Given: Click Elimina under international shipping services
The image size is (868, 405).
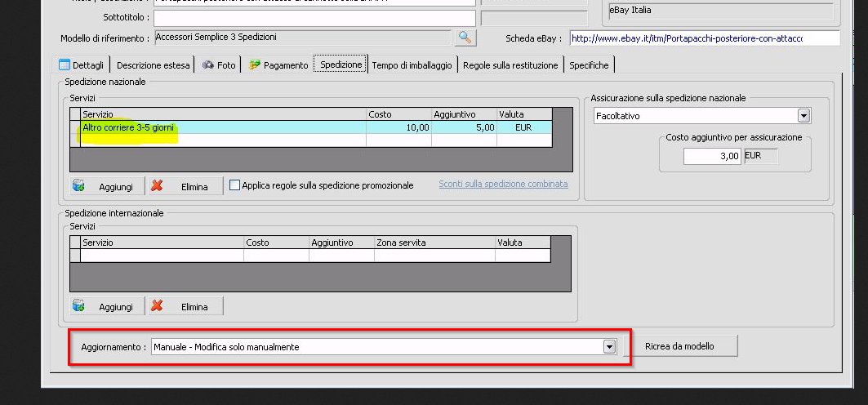Looking at the screenshot, I should [x=185, y=306].
